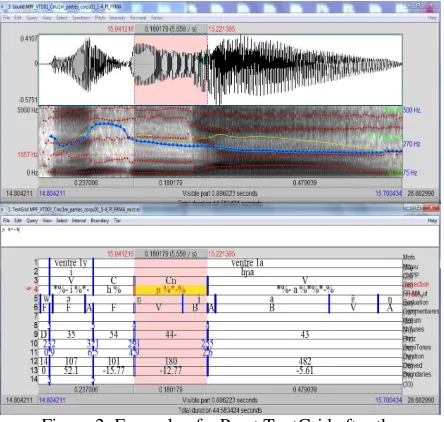Click the pink selected region of the waveform
This screenshot has width=444, height=422.
(x=171, y=69)
